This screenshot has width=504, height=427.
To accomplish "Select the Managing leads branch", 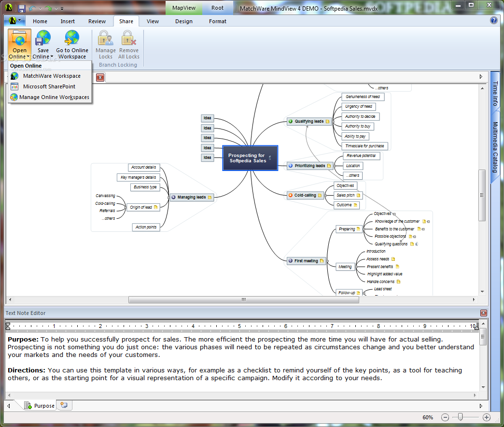I will [x=192, y=198].
